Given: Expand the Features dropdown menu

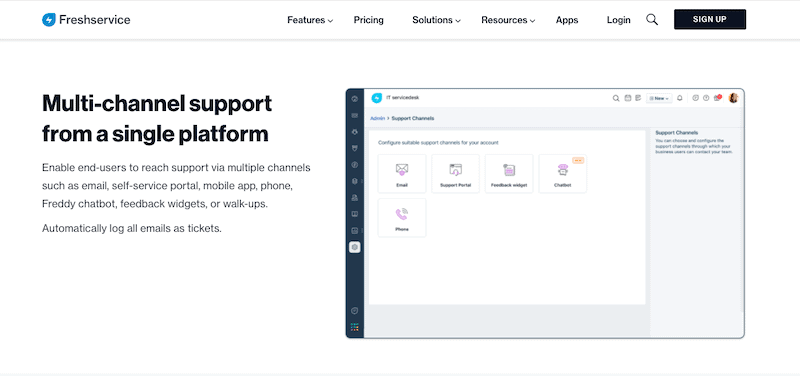Looking at the screenshot, I should [310, 20].
